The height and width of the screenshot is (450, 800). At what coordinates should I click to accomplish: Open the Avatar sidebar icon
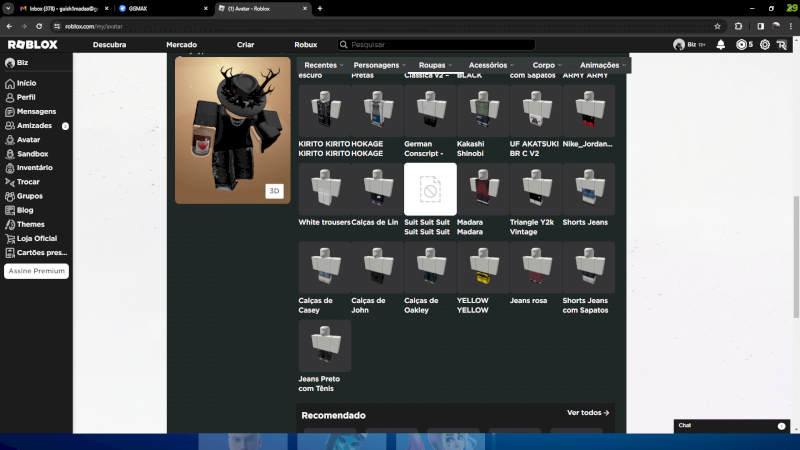coord(10,140)
